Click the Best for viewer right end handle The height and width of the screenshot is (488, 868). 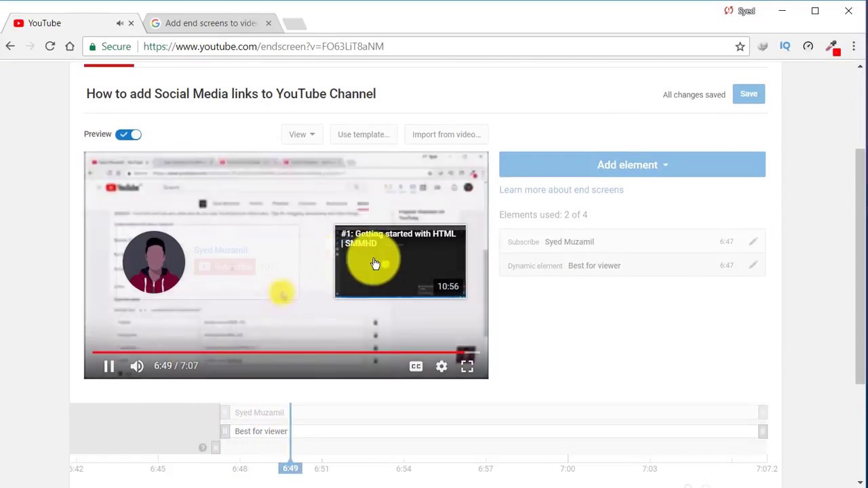(x=763, y=431)
